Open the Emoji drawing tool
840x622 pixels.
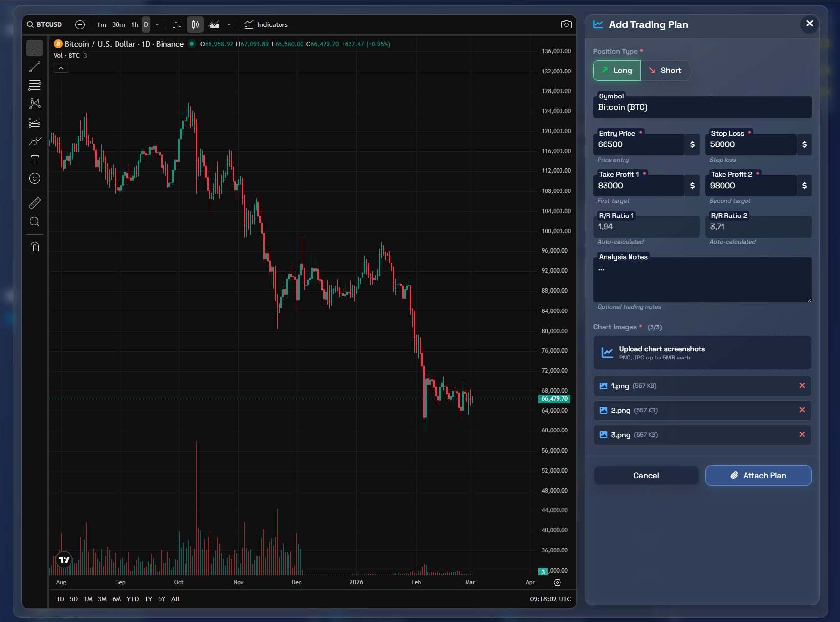pyautogui.click(x=34, y=178)
